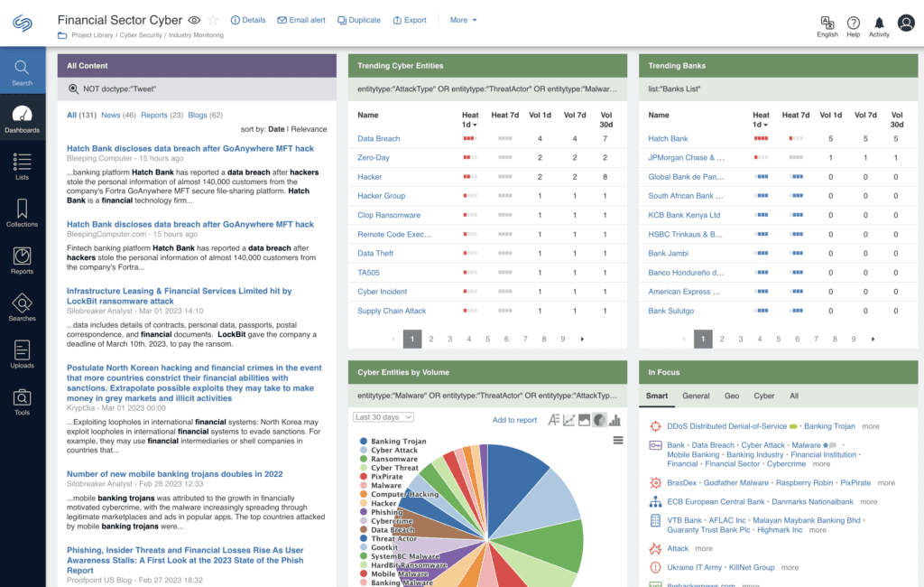Open the user profile avatar
Viewport: 924px width, 587px height.
(906, 23)
